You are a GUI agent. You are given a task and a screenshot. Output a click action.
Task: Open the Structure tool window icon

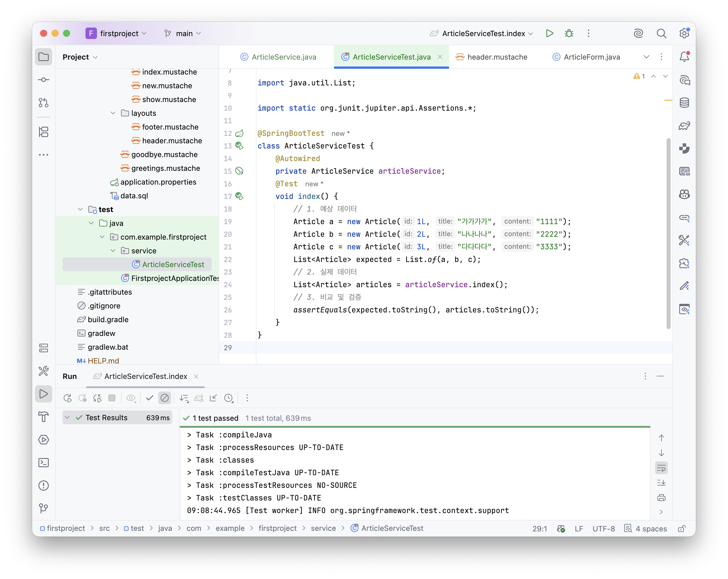44,132
